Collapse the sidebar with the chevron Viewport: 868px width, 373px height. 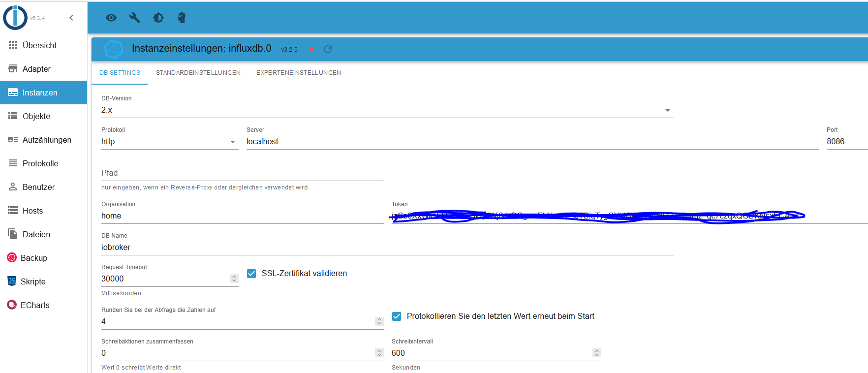(71, 18)
